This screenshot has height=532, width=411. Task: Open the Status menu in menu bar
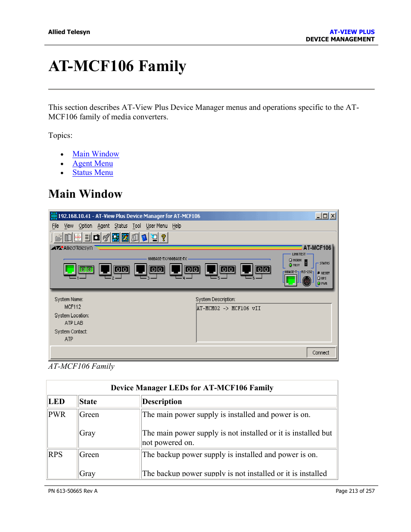121,226
